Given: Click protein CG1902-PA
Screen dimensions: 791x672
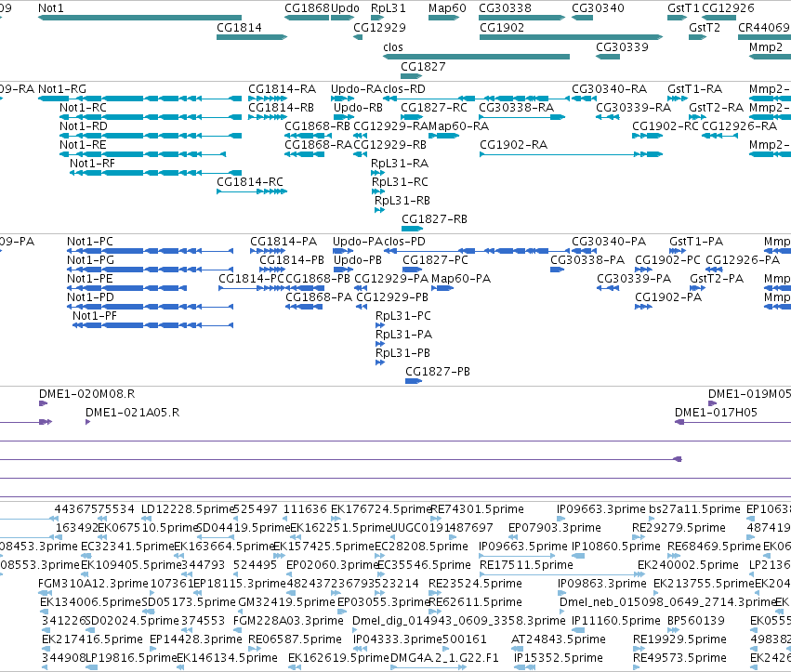Looking at the screenshot, I should tap(668, 297).
